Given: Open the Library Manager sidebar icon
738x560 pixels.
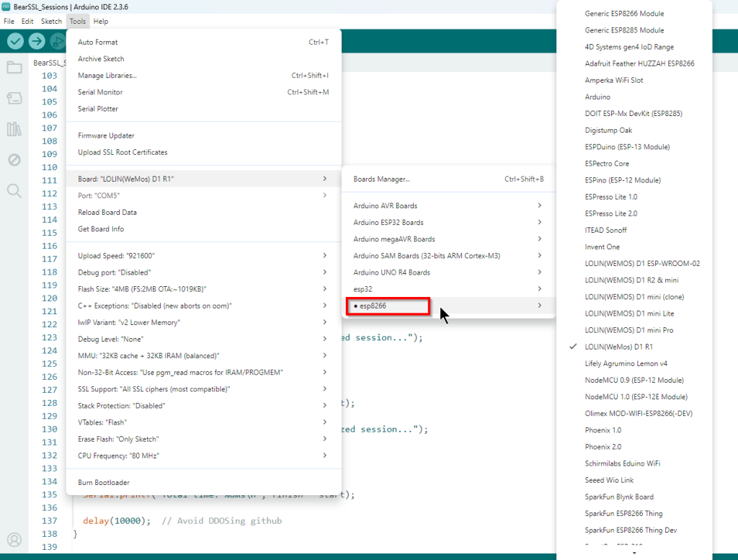Looking at the screenshot, I should pos(14,129).
